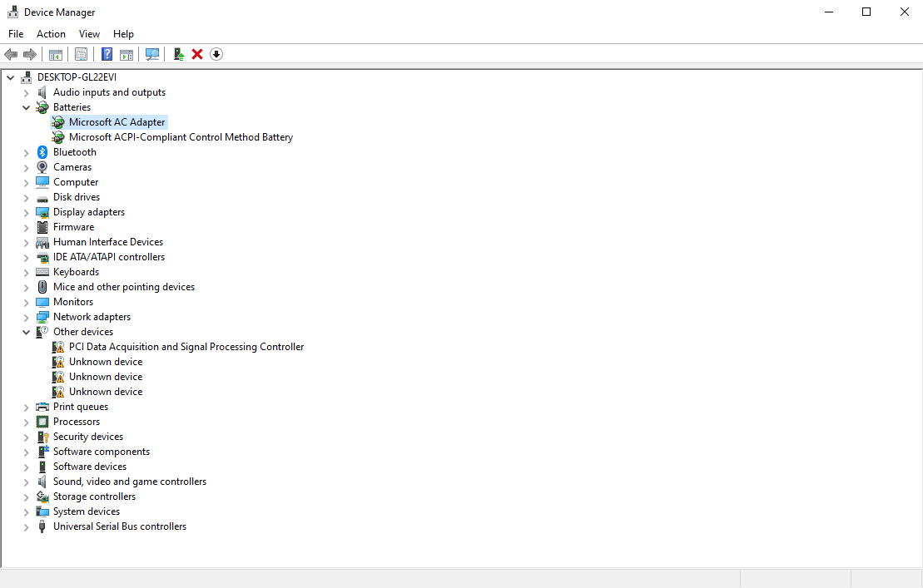Click Show/Hide Console Tree toolbar icon

(x=56, y=55)
